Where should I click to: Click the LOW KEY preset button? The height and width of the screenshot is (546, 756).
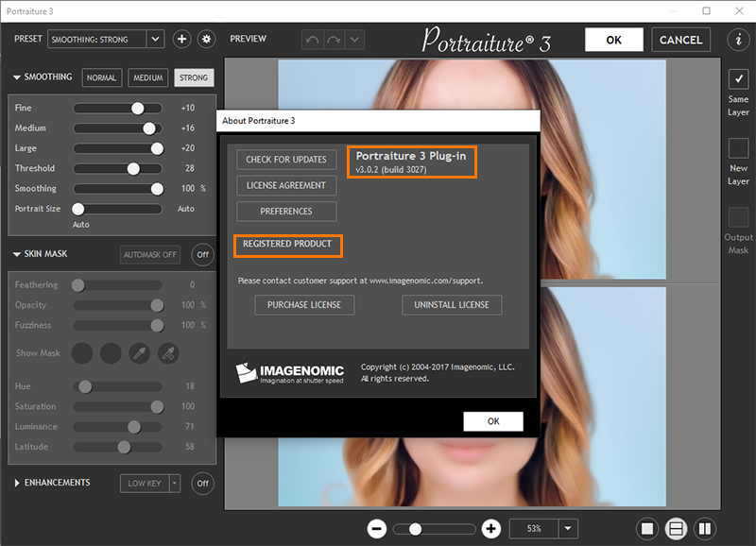(x=145, y=483)
